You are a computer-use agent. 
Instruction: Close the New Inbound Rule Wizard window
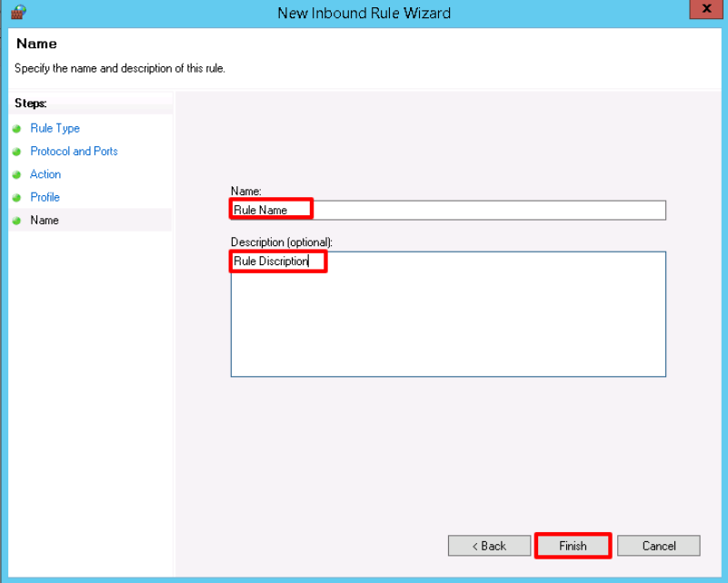(x=706, y=10)
